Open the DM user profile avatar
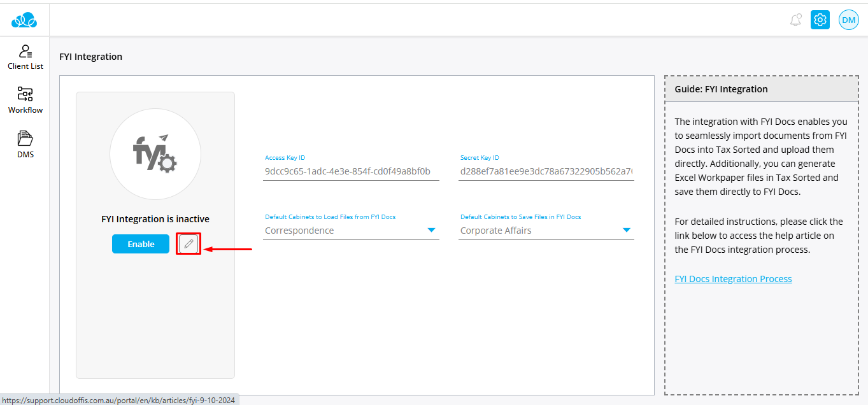 tap(848, 20)
